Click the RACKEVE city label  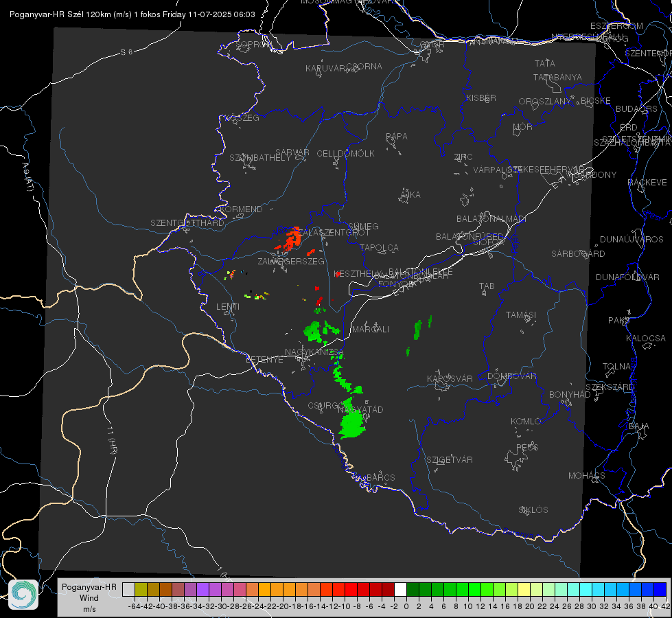(x=647, y=183)
